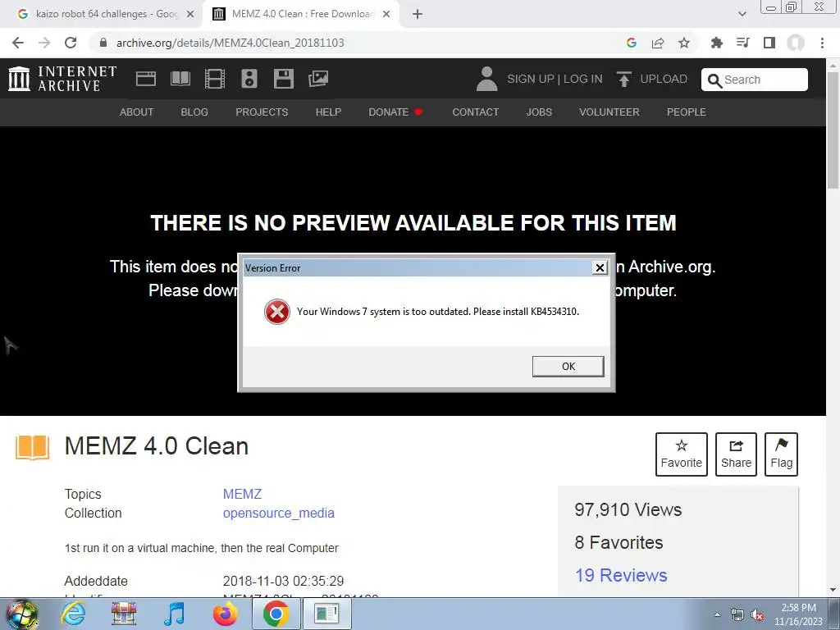Click the Google icon in address bar

(x=632, y=43)
